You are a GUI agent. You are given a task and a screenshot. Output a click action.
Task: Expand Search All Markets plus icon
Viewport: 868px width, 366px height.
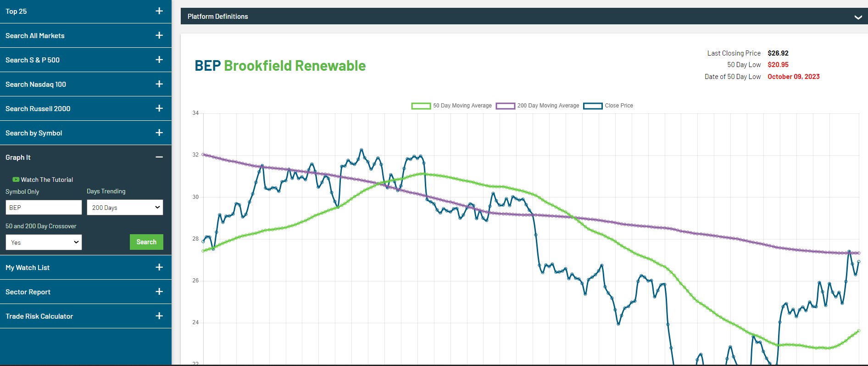click(159, 35)
